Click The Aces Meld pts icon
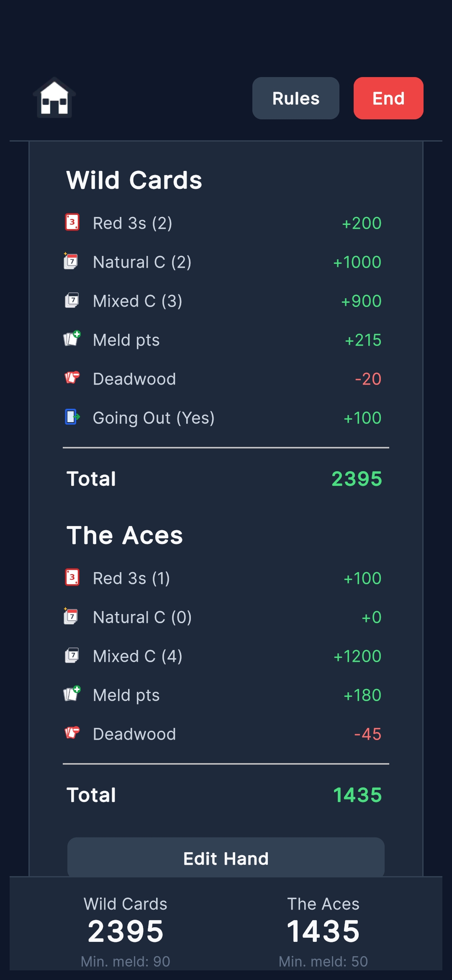The width and height of the screenshot is (452, 980). tap(72, 694)
